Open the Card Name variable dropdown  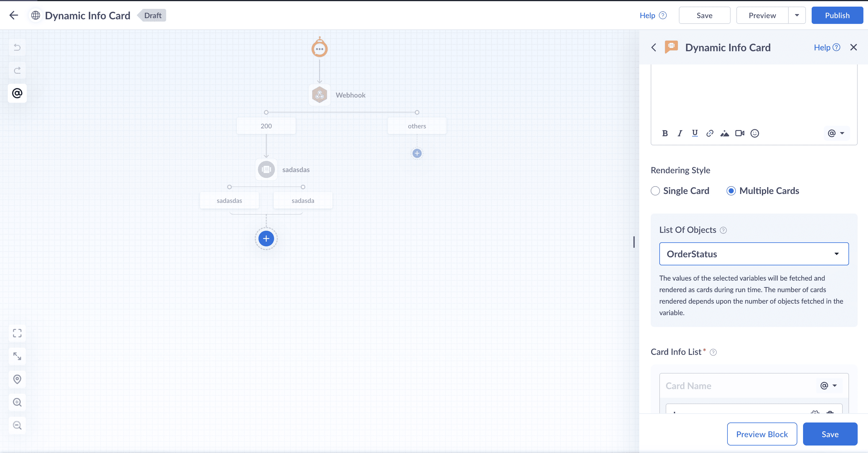coord(829,386)
